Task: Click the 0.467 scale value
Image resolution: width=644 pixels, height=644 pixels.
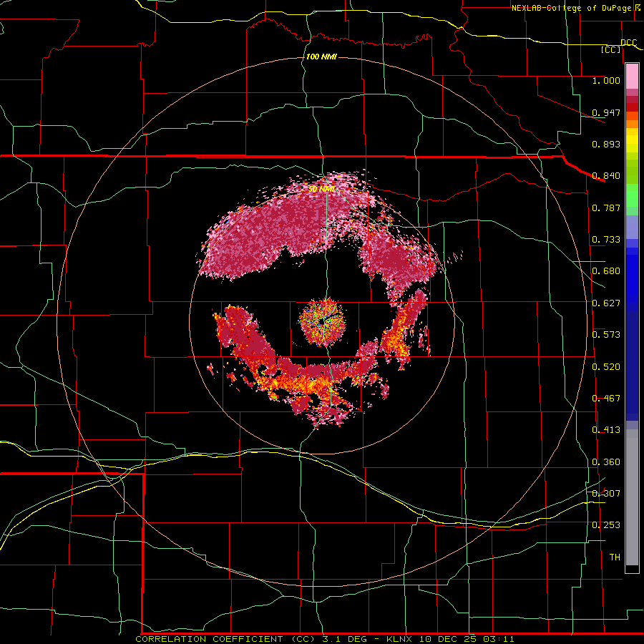Action: coord(606,399)
